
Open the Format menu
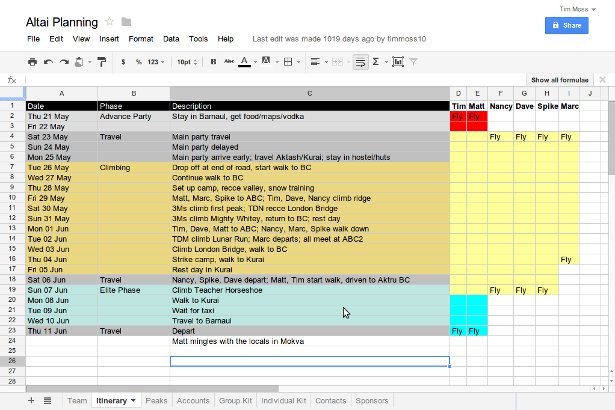[x=141, y=39]
